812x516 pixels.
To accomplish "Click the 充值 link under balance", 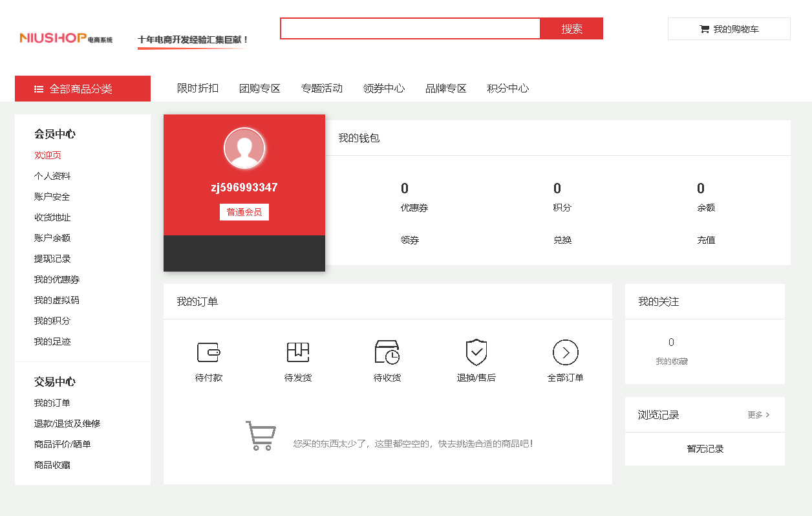I will [706, 240].
